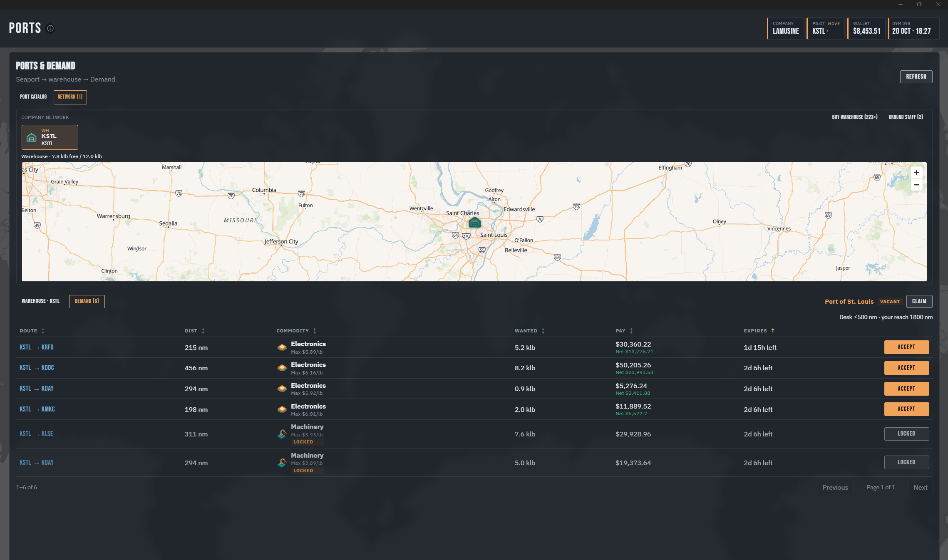Open Ground Staff (2)
This screenshot has width=948, height=560.
tap(906, 117)
